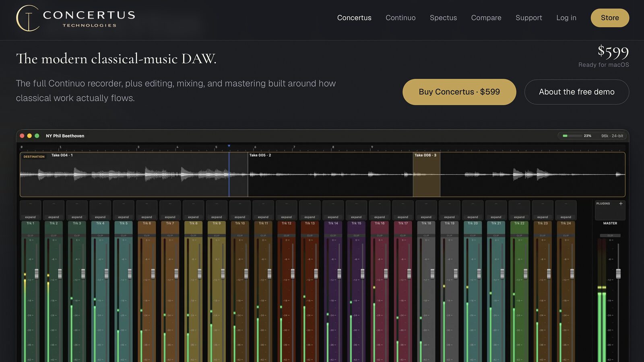Select the Trk 22 track label

(519, 223)
